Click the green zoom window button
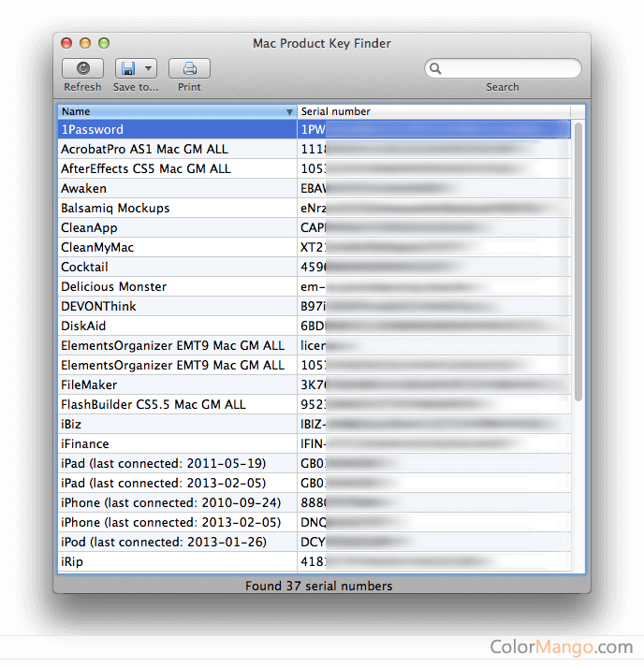This screenshot has height=667, width=644. pos(104,43)
